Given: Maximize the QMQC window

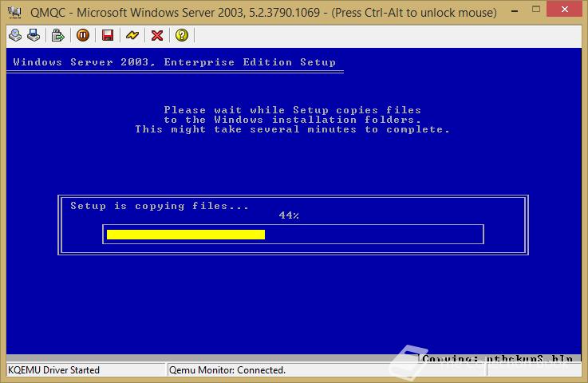Looking at the screenshot, I should point(536,10).
